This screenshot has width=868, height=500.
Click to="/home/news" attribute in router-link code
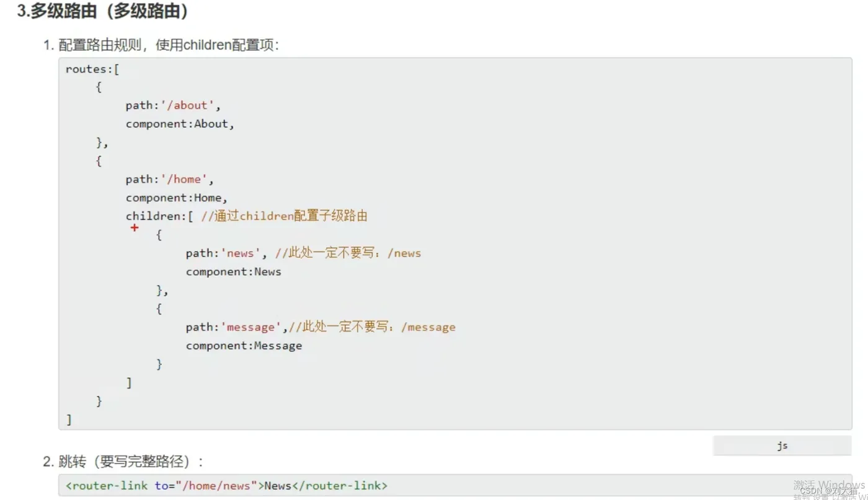point(206,486)
